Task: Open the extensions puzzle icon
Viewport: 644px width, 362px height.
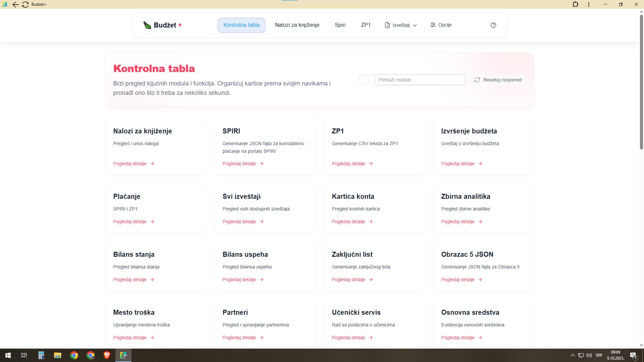Action: 575,4
